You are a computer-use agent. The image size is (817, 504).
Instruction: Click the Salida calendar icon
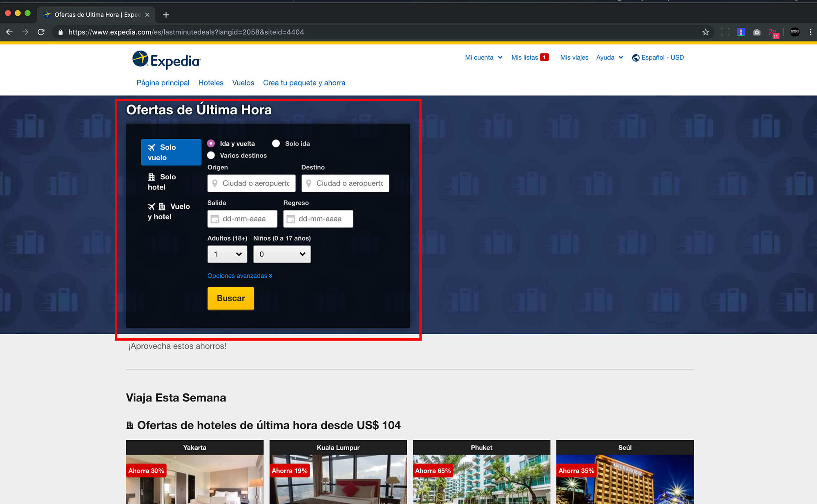(215, 219)
